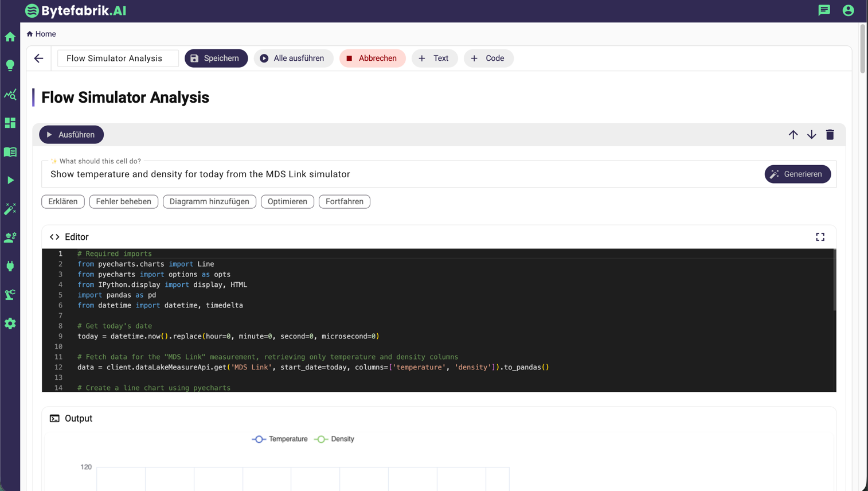Delete the cell using the trash icon
Image resolution: width=868 pixels, height=491 pixels.
point(830,134)
